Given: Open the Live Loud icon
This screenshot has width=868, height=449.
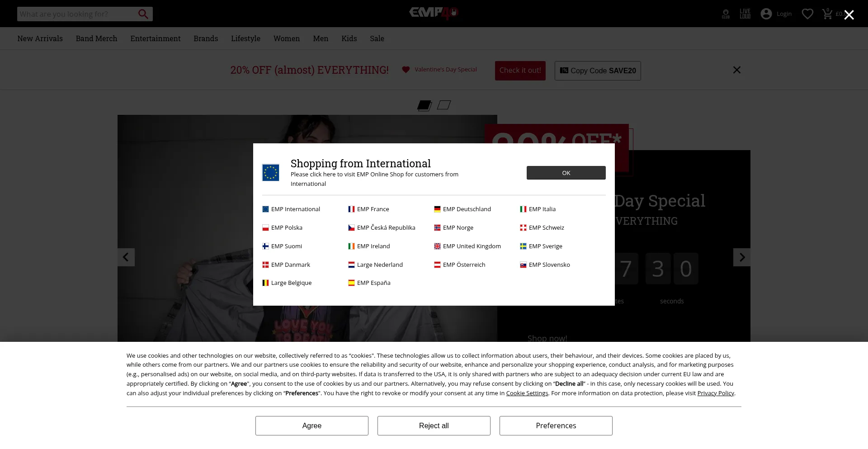Looking at the screenshot, I should tap(745, 14).
